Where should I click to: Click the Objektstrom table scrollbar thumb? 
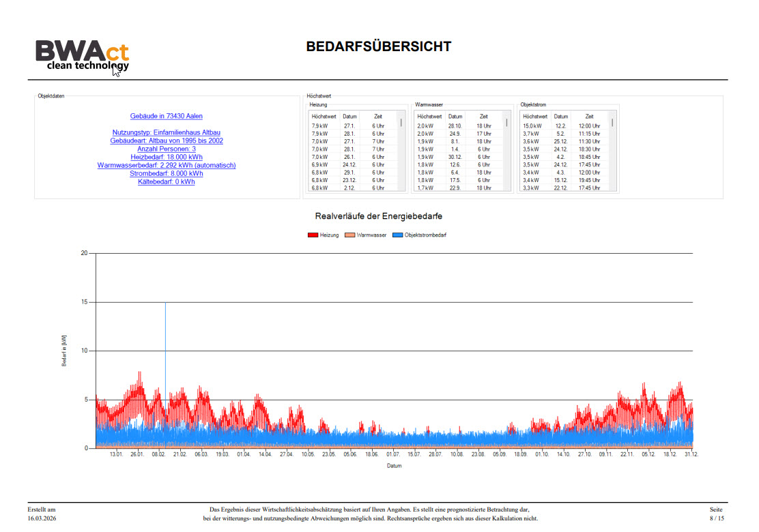pyautogui.click(x=612, y=123)
